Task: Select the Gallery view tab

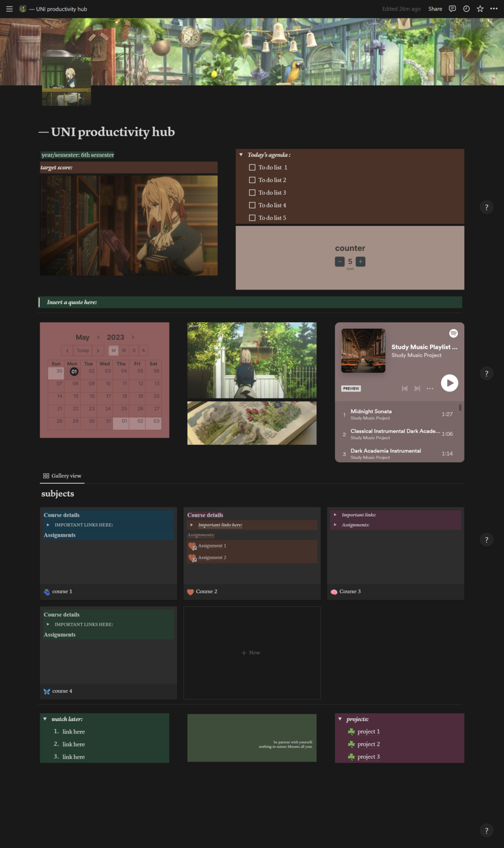Action: [62, 476]
